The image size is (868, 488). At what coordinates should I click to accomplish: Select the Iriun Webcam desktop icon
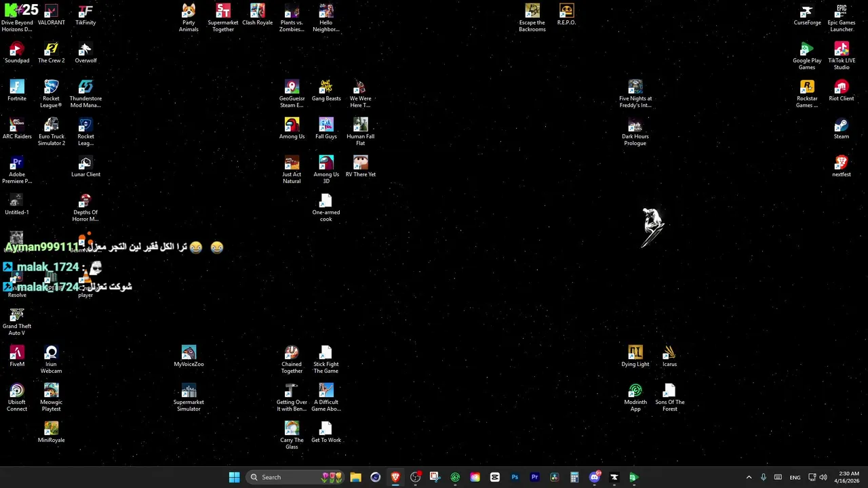point(51,360)
